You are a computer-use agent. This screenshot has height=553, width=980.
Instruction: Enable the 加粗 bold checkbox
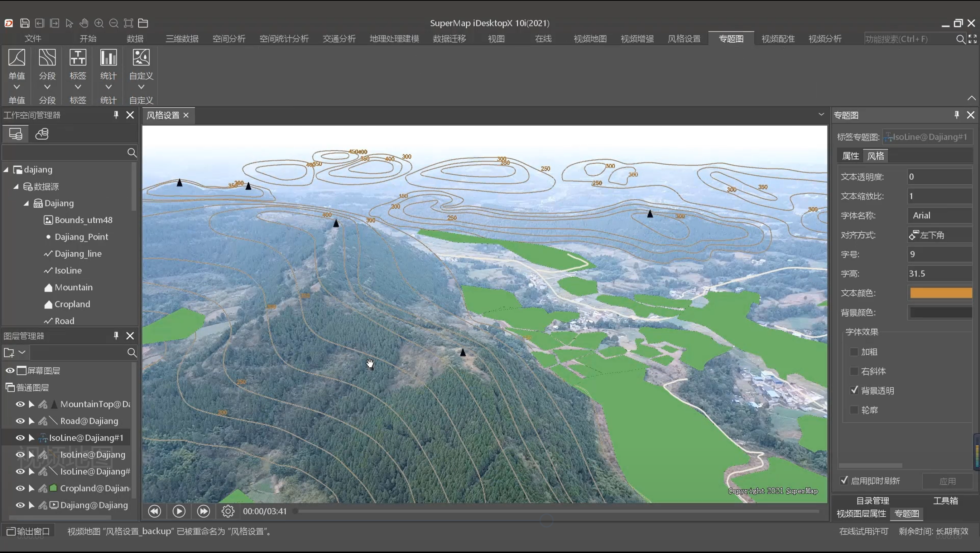point(854,352)
